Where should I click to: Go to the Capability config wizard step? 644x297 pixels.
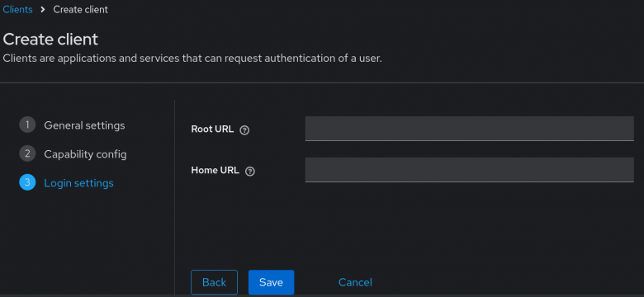tap(85, 154)
